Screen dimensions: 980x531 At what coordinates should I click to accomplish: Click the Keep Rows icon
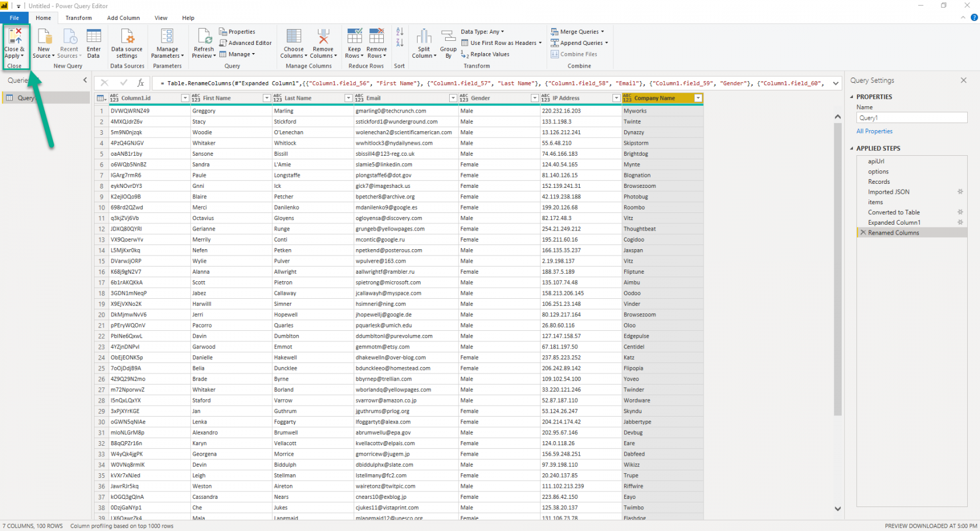(354, 36)
